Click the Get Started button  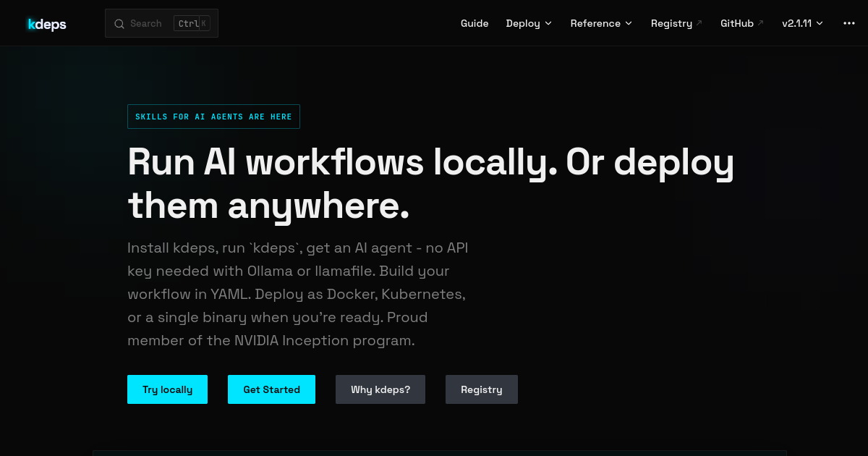pyautogui.click(x=271, y=389)
